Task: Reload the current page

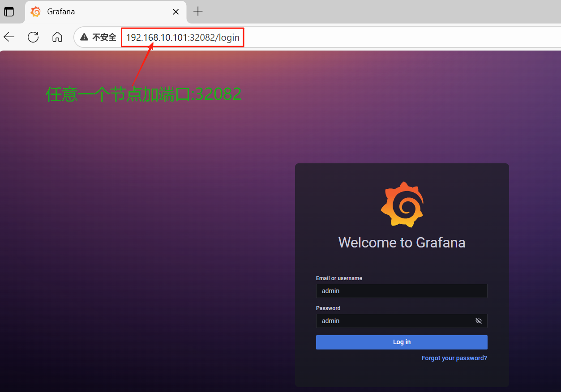Action: tap(33, 37)
